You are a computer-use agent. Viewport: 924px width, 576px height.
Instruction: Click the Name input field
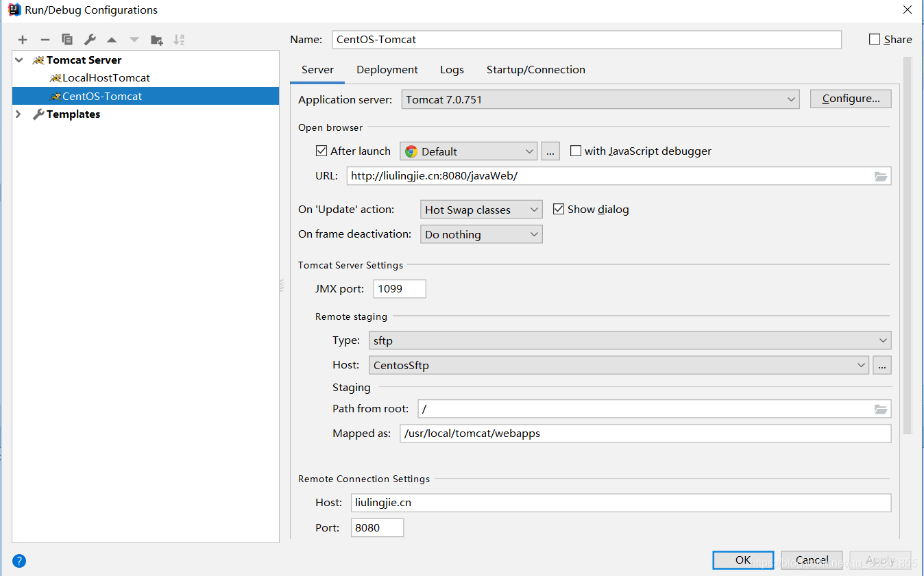(587, 40)
